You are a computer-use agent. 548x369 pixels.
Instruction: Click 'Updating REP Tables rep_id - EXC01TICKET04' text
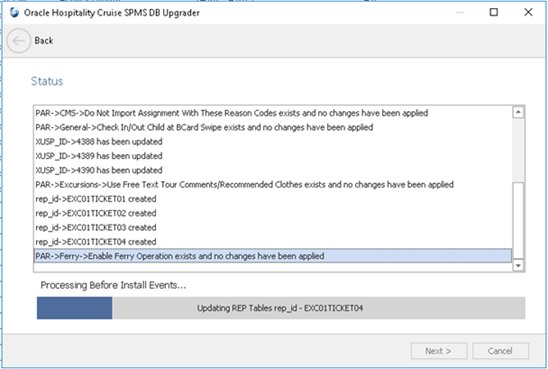click(x=280, y=308)
